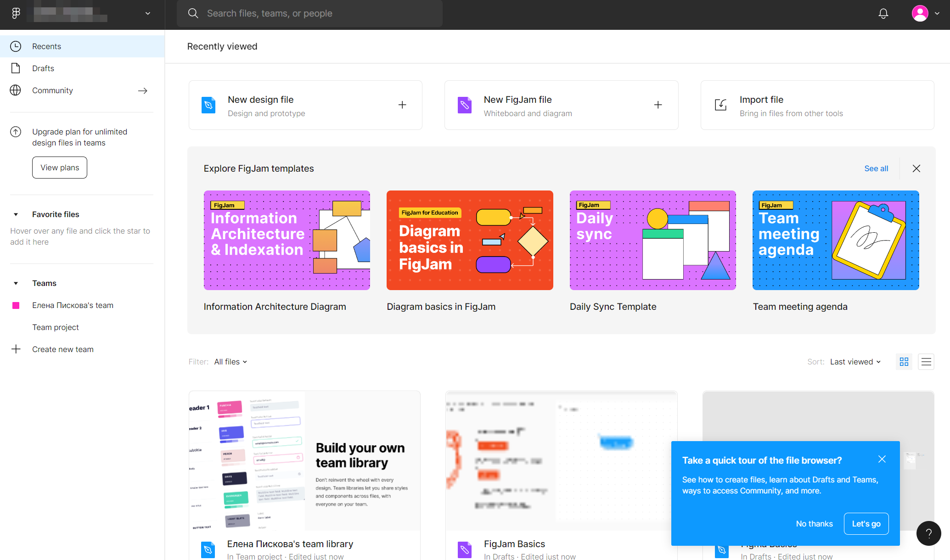This screenshot has height=560, width=950.
Task: Click the New FigJam file icon
Action: tap(465, 105)
